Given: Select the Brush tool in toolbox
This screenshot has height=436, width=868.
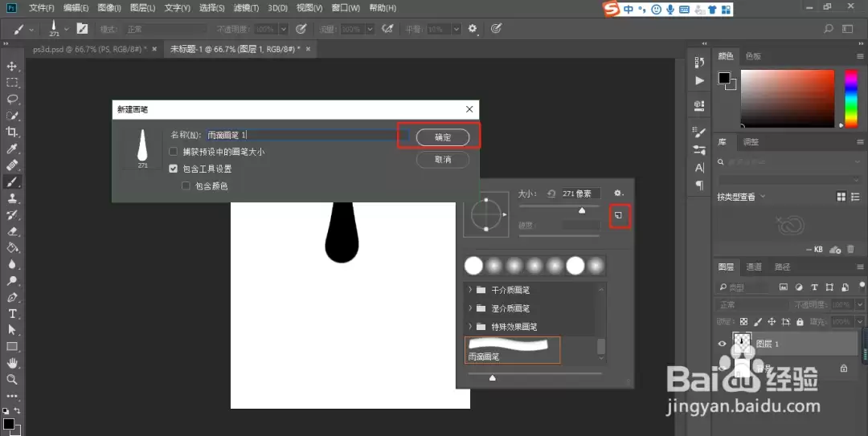Looking at the screenshot, I should [11, 181].
